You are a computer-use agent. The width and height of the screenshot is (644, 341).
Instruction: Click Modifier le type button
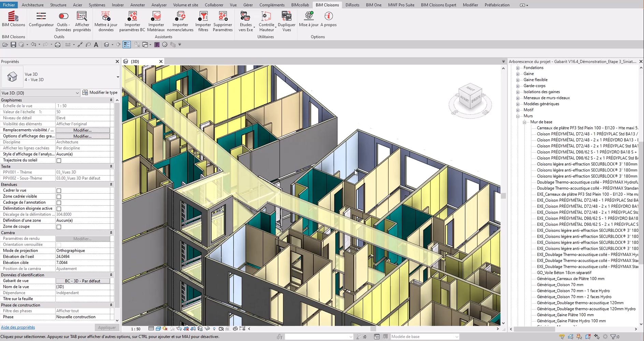pyautogui.click(x=100, y=92)
